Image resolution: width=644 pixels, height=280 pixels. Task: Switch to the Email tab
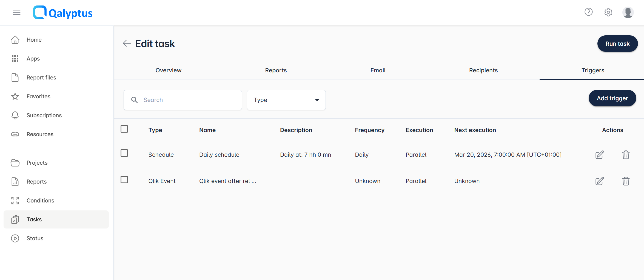coord(378,70)
